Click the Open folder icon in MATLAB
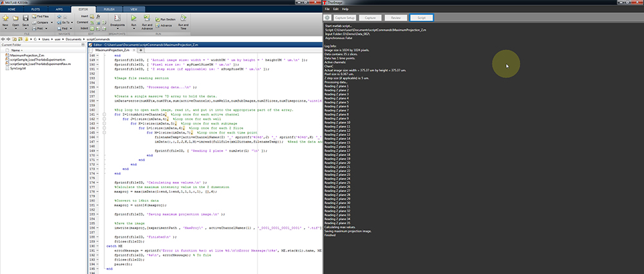Viewport: 644px width, 274px height. [15, 18]
